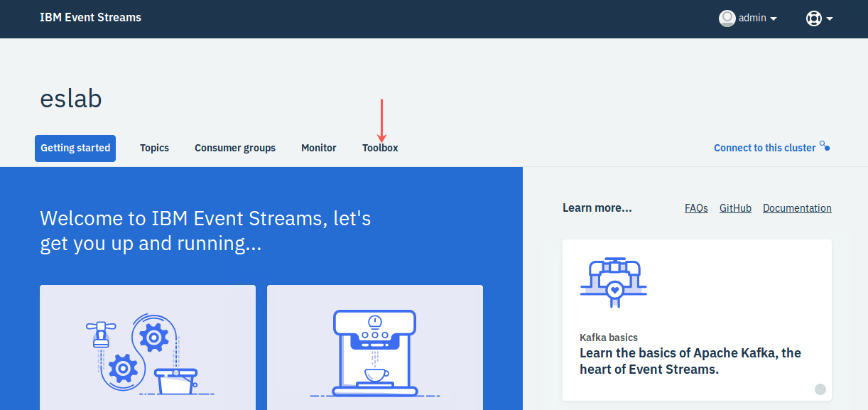Open the Consumer groups tab
Viewport: 868px width, 410px height.
235,148
